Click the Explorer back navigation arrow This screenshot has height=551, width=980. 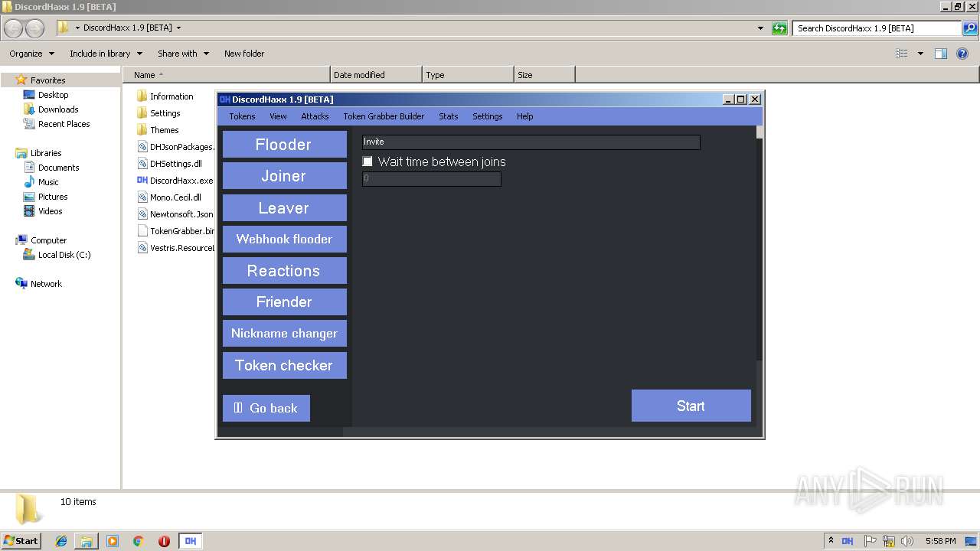[x=14, y=28]
